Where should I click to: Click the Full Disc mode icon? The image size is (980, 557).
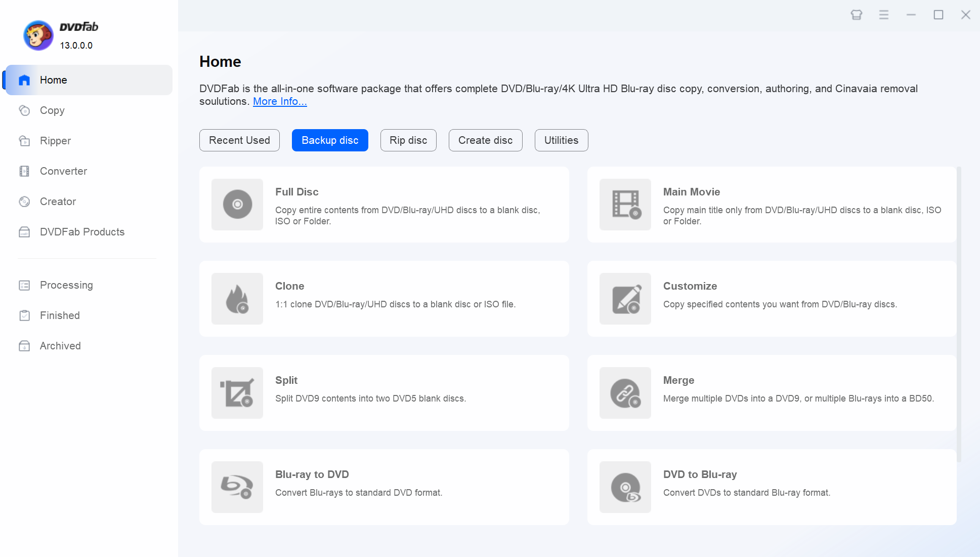point(237,205)
